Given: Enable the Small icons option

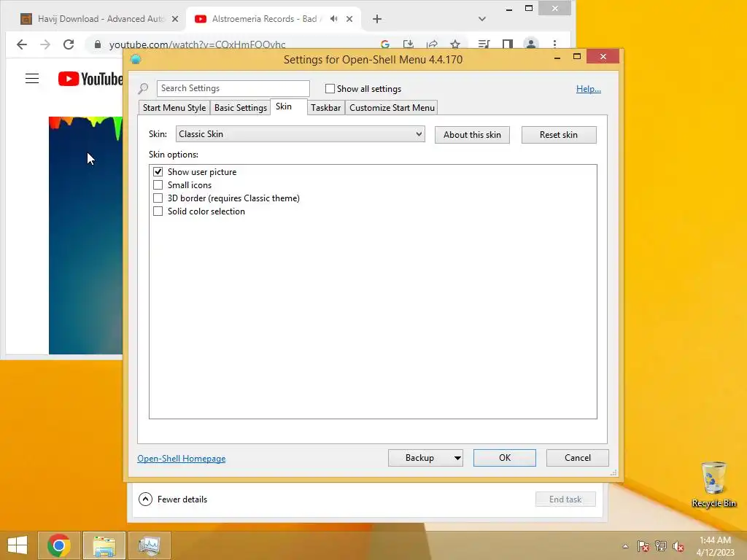Looking at the screenshot, I should (158, 184).
